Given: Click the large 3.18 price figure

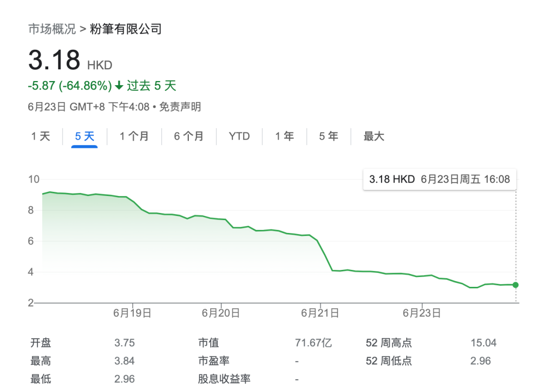Looking at the screenshot, I should point(54,60).
